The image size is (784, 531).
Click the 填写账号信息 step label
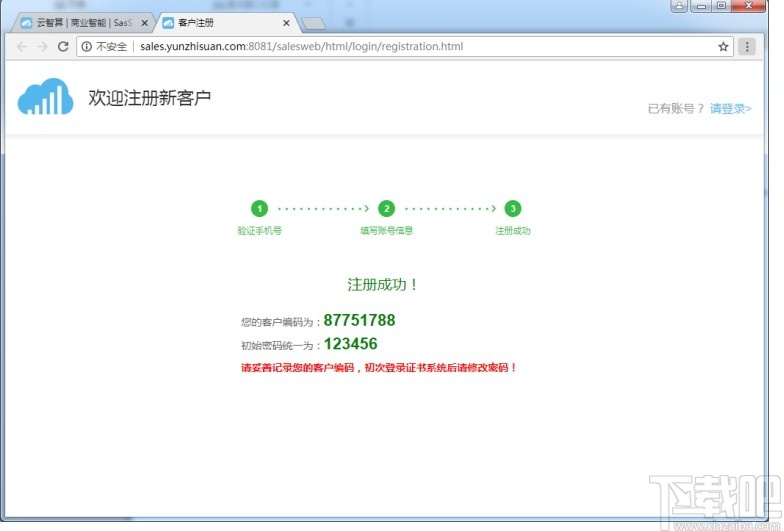tap(386, 230)
